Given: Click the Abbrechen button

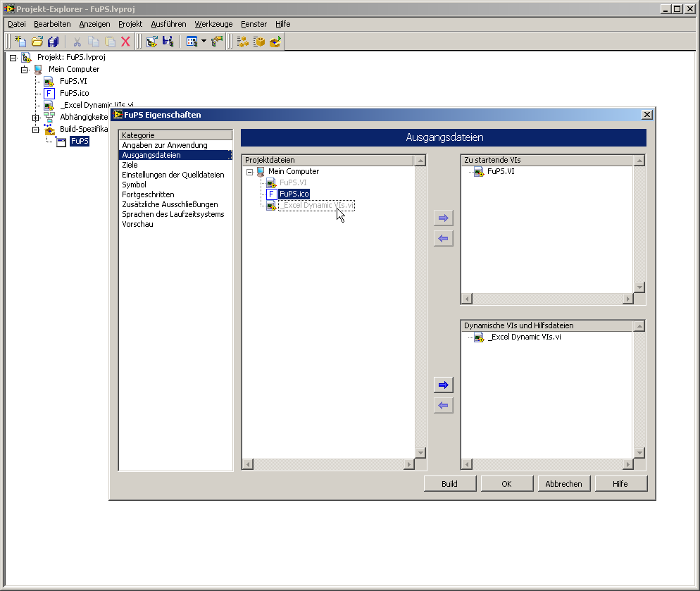Looking at the screenshot, I should tap(563, 484).
